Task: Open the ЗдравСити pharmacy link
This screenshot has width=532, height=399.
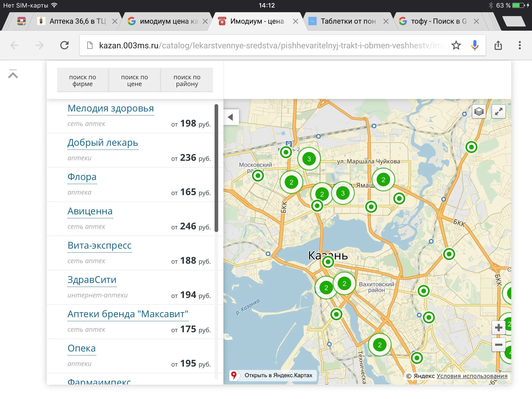Action: pyautogui.click(x=92, y=280)
